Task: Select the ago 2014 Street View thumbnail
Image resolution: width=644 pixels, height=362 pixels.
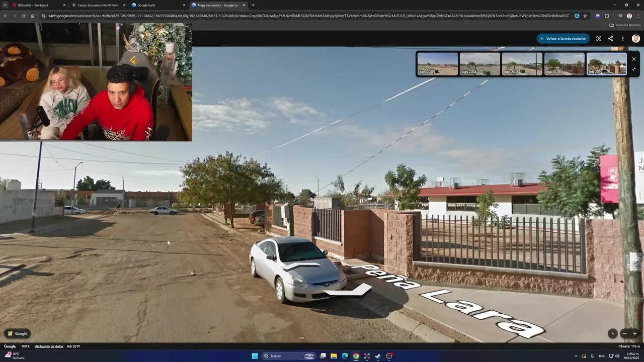Action: [480, 64]
